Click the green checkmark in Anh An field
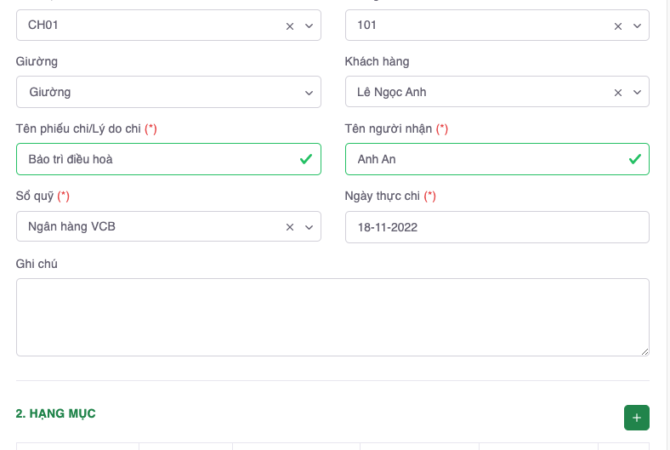Screen dimensions: 670x450 tap(633, 159)
